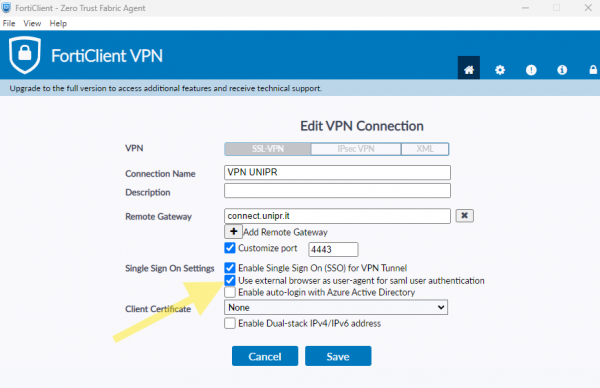Open the notifications exclamation icon
600x388 pixels.
(531, 70)
